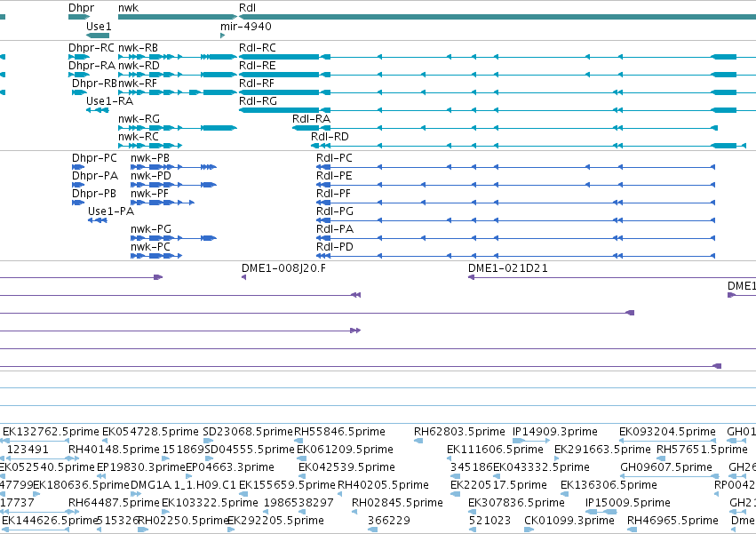
Task: Select transcript Rdl-RE
Action: [x=258, y=66]
